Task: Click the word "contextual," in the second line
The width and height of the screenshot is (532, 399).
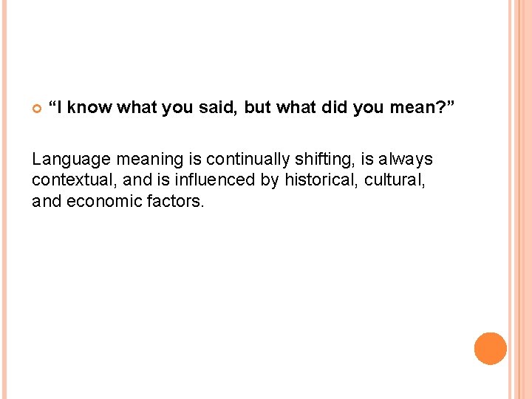Action: 75,180
